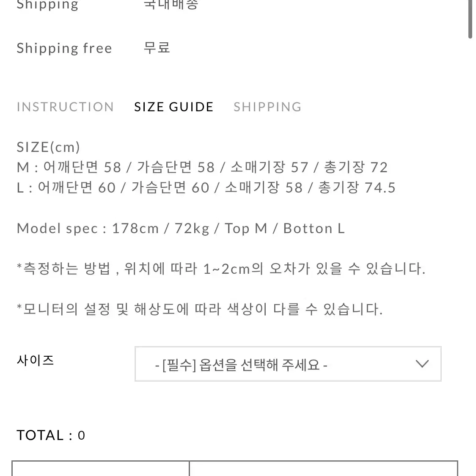Image resolution: width=476 pixels, height=476 pixels.
Task: Open the SHIPPING tab
Action: point(267,107)
